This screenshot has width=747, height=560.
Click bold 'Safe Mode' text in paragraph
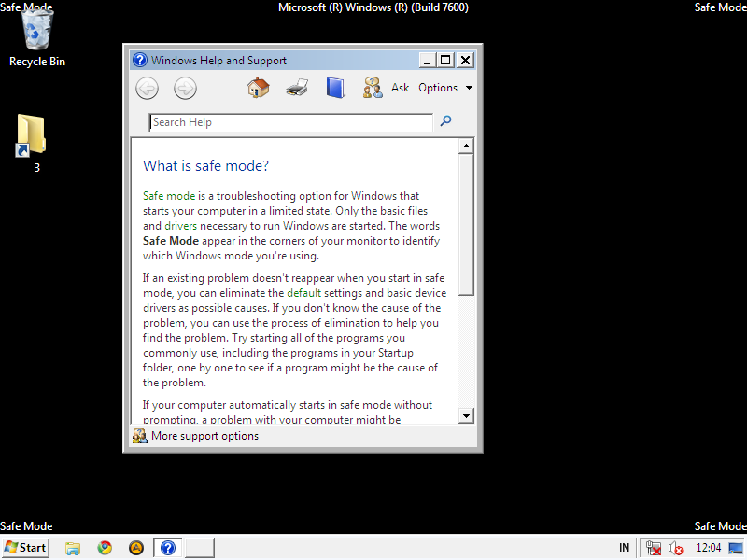click(171, 241)
